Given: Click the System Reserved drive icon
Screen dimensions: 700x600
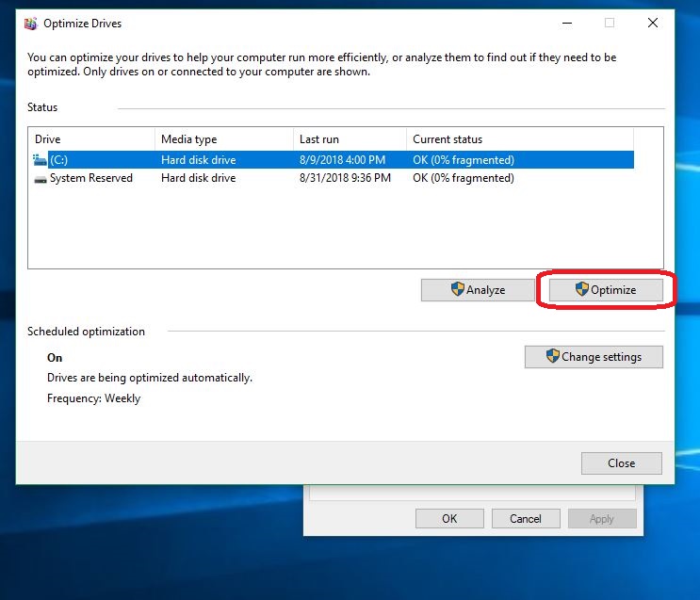Looking at the screenshot, I should [x=40, y=179].
